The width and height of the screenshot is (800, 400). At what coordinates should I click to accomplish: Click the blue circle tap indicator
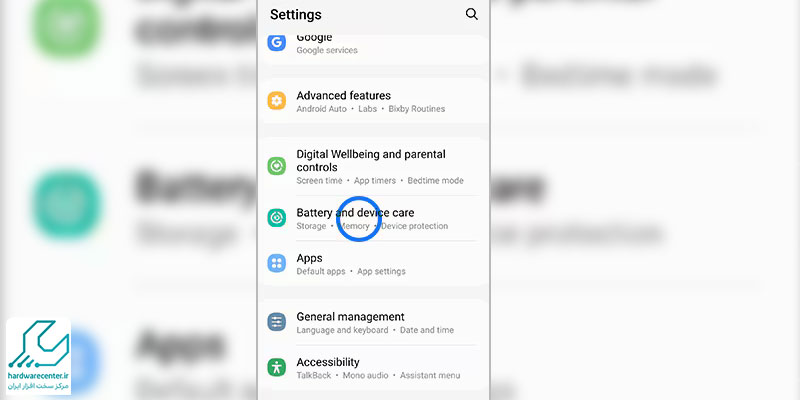click(x=359, y=218)
